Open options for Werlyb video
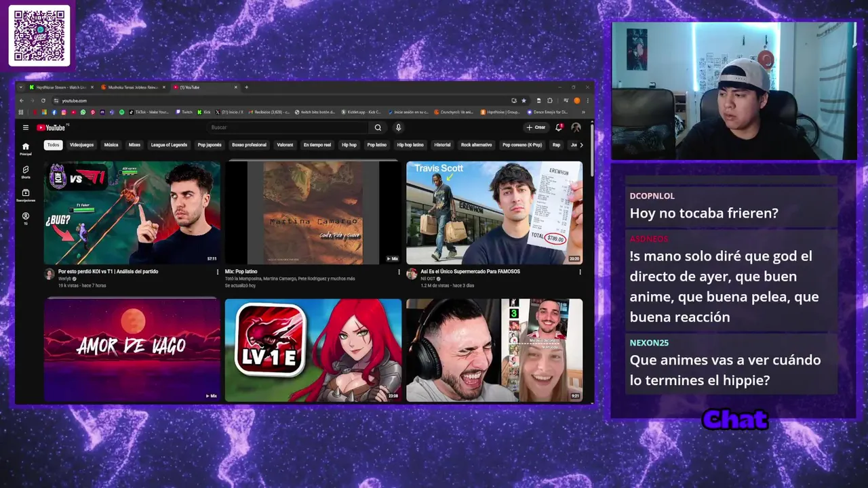Screen dimensions: 868x488 [x=218, y=272]
